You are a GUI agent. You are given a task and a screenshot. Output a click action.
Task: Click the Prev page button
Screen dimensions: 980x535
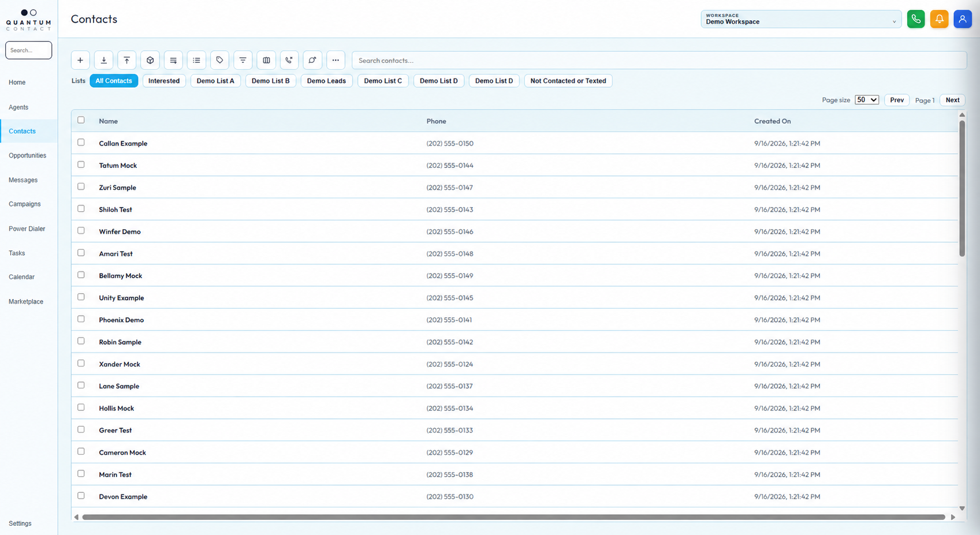(897, 100)
